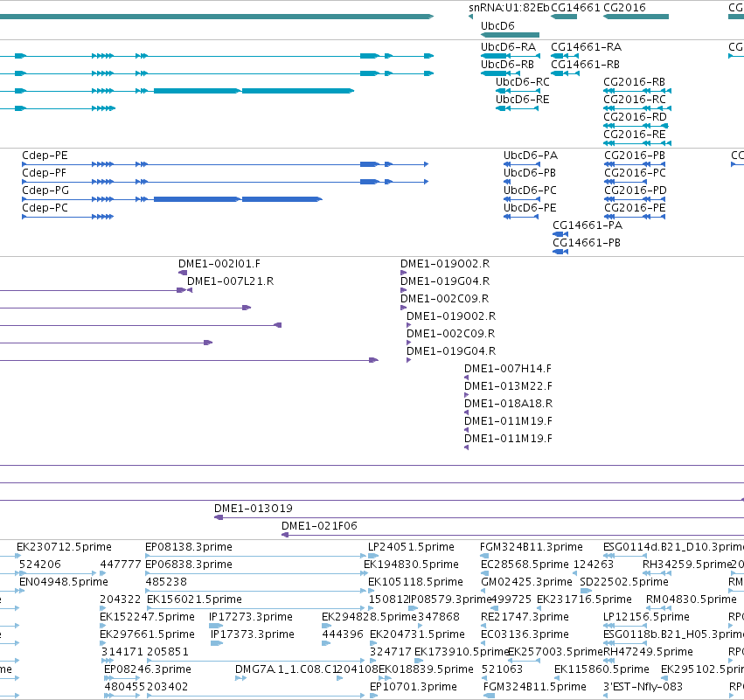Select the EK156021.5prime EST label
This screenshot has height=700, width=744.
pyautogui.click(x=195, y=600)
